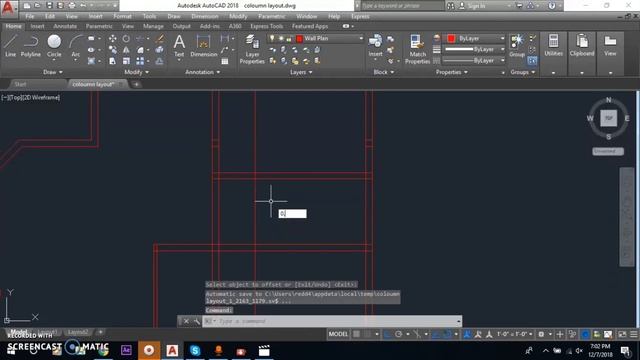Select the Dimension tool
Viewport: 640px width, 360px height.
(203, 46)
